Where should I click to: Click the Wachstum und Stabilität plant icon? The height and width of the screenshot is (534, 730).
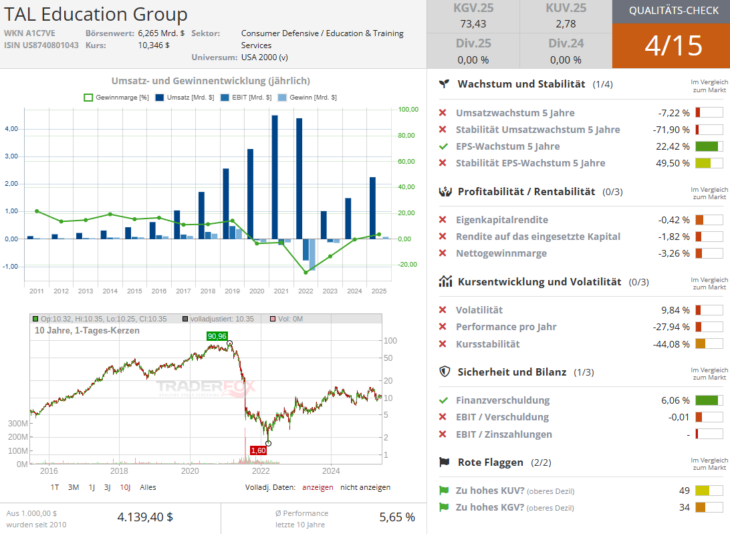445,84
